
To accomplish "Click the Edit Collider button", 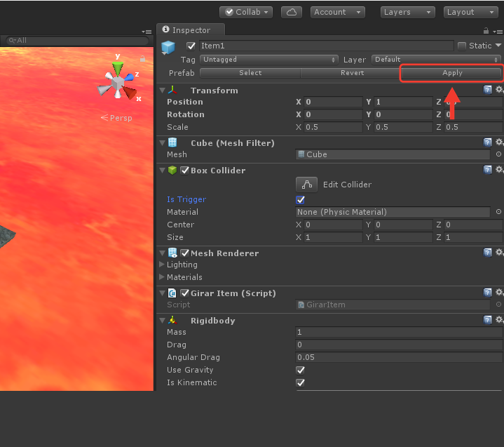I will point(306,185).
